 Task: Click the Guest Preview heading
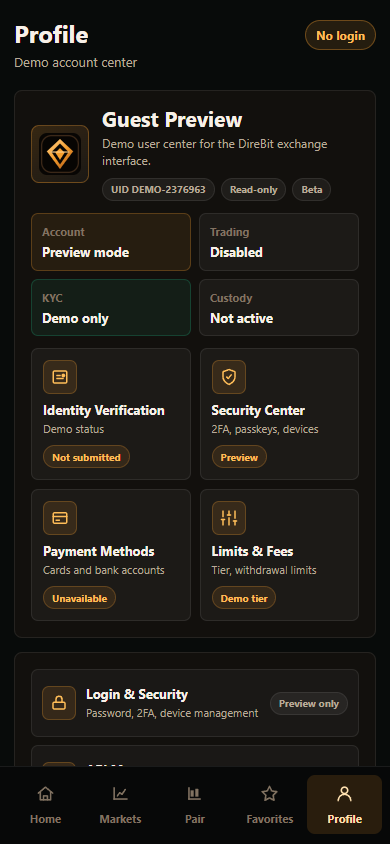coord(172,119)
